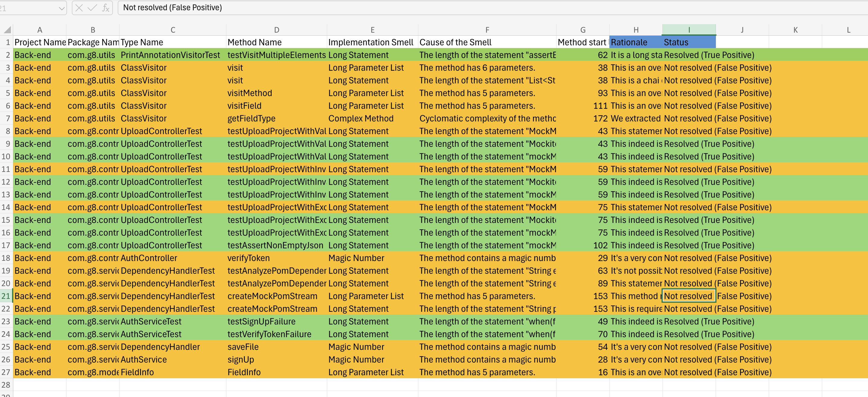This screenshot has width=868, height=397.
Task: Select row 21 header
Action: click(x=6, y=296)
